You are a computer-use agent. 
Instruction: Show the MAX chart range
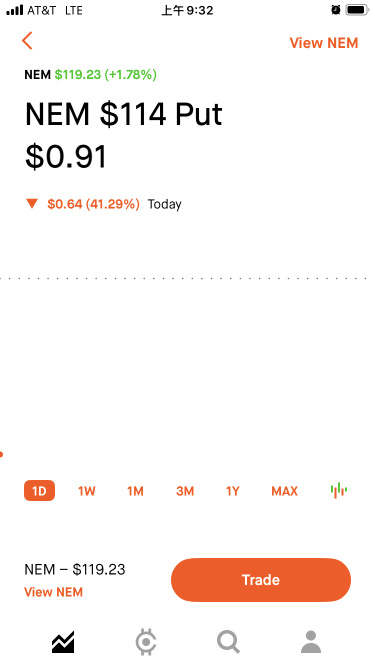[284, 491]
